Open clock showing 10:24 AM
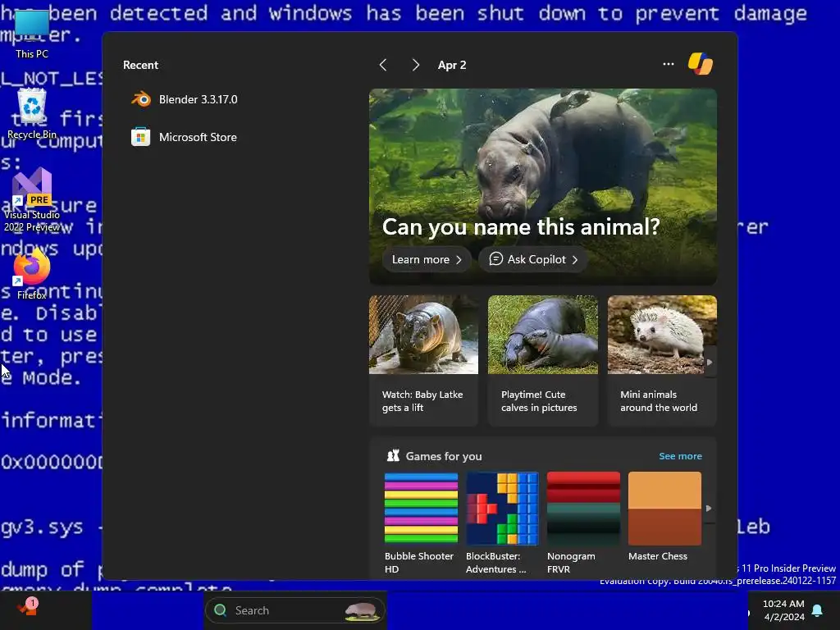Image resolution: width=840 pixels, height=630 pixels. tap(783, 610)
